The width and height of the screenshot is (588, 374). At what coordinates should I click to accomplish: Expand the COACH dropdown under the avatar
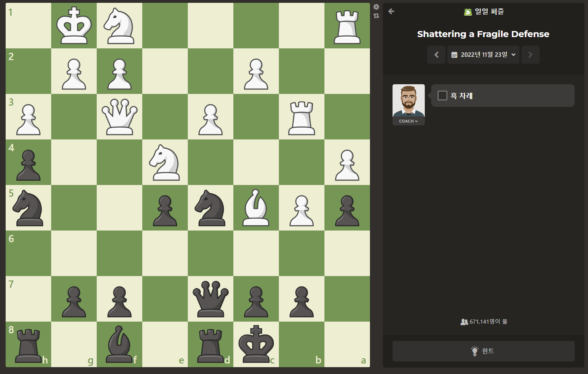coord(409,121)
